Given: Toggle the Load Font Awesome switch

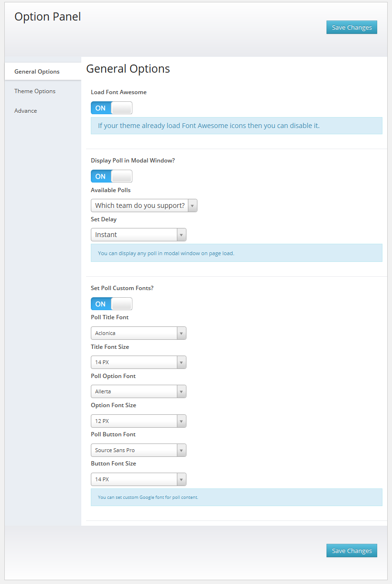Looking at the screenshot, I should (111, 108).
